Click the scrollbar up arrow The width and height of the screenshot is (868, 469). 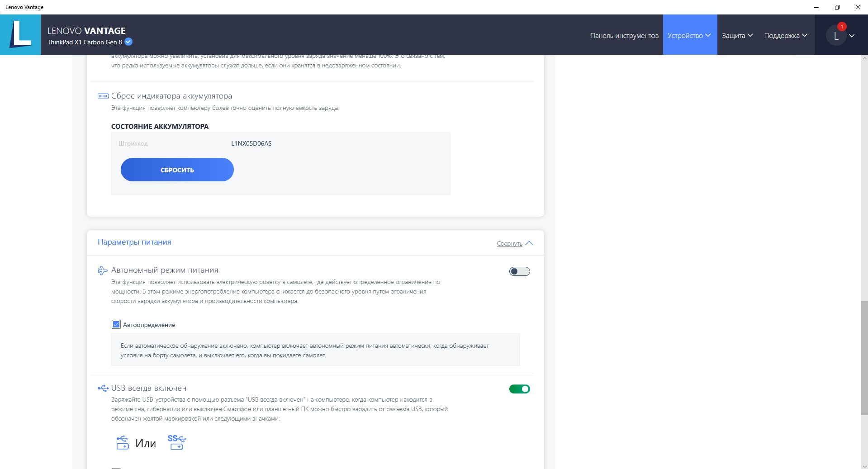864,58
